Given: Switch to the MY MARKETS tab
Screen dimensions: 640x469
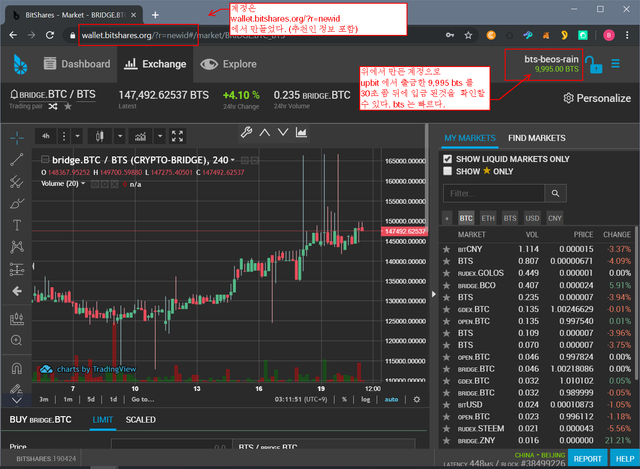Looking at the screenshot, I should (x=470, y=138).
